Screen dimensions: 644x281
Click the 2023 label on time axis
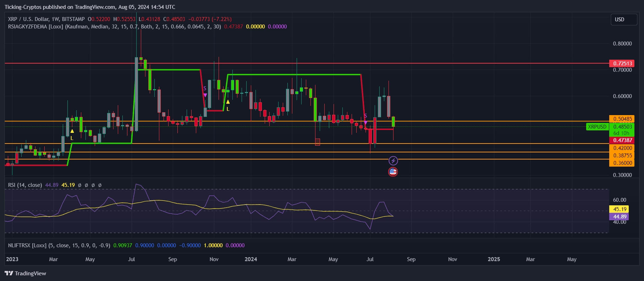(12, 259)
